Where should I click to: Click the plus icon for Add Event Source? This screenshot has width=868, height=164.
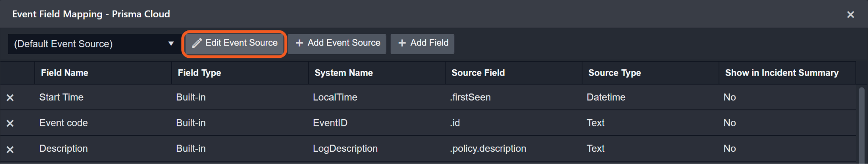[299, 43]
